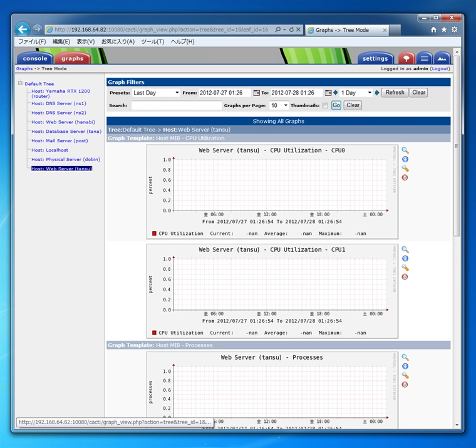Reload page using address bar refresh icon

(291, 29)
